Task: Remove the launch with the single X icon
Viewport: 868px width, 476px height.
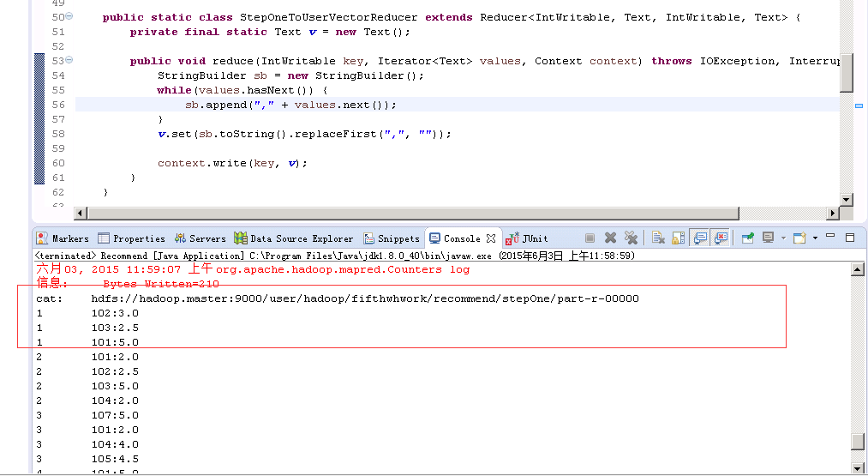Action: (611, 238)
